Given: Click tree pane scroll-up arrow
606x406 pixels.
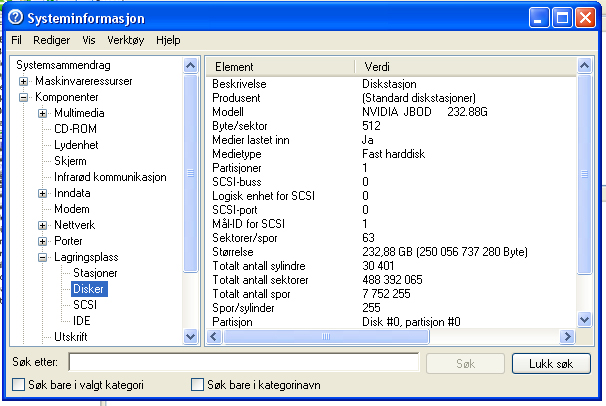Looking at the screenshot, I should click(x=191, y=66).
